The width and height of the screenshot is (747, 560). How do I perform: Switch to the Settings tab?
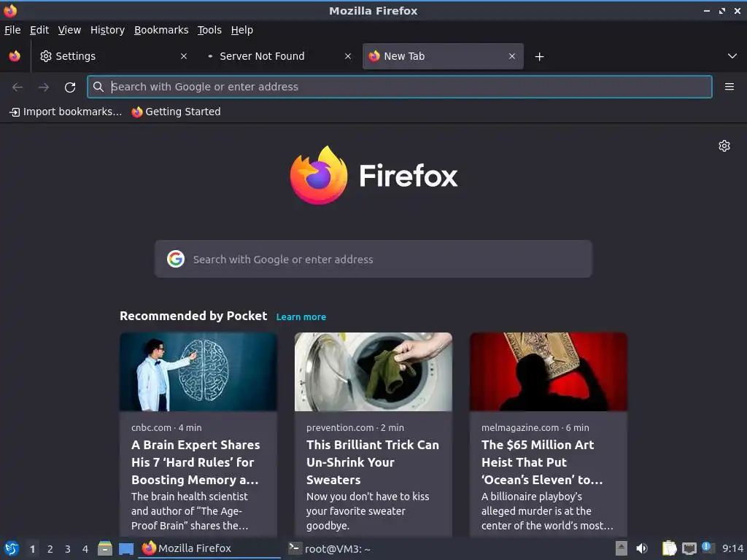coord(113,56)
